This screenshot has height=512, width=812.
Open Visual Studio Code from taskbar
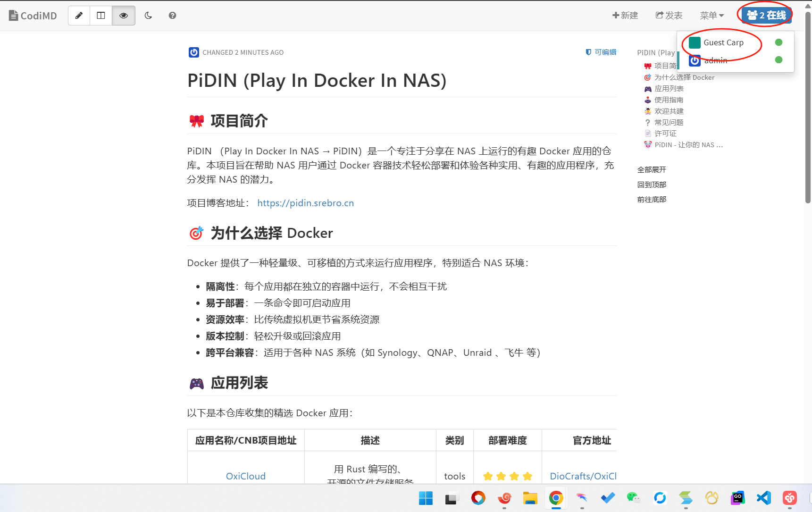coord(763,498)
